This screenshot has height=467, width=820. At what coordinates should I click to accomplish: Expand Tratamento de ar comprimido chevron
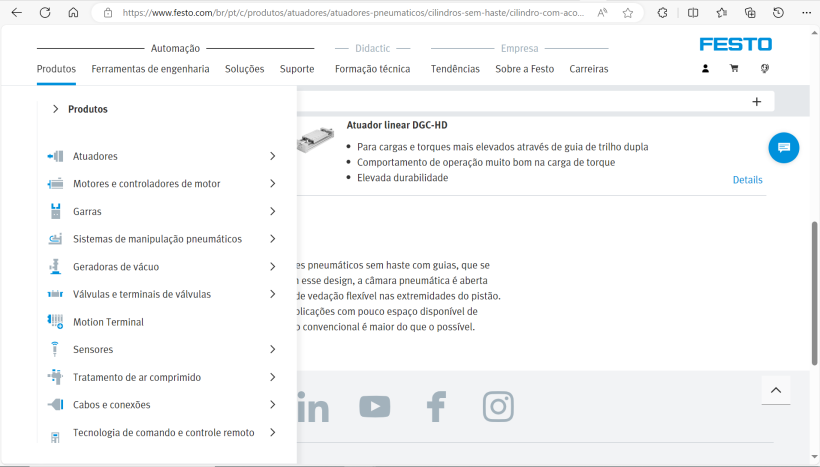tap(272, 377)
